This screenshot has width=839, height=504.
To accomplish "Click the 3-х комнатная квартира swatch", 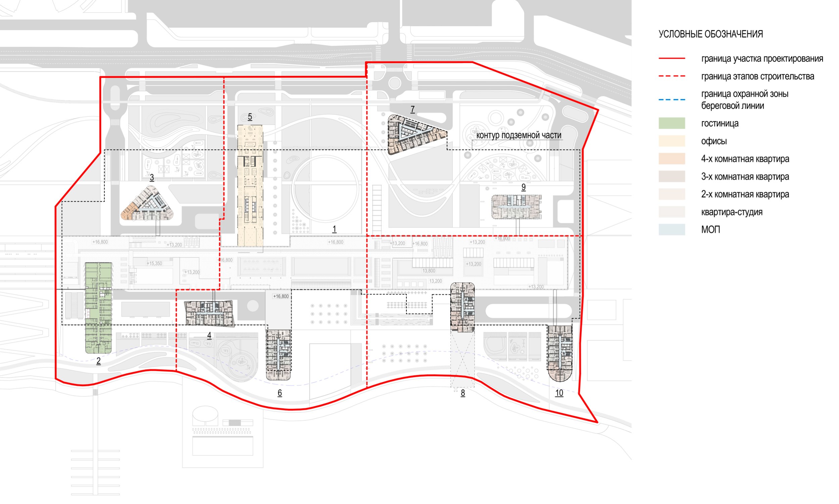I will pos(671,176).
